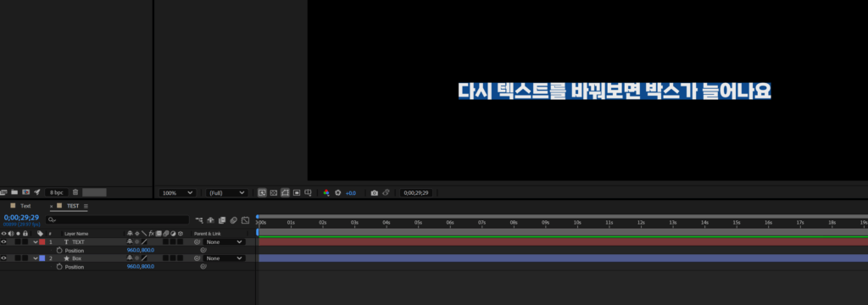Toggle shy switch on TEXT layer
868x305 pixels.
(130, 242)
